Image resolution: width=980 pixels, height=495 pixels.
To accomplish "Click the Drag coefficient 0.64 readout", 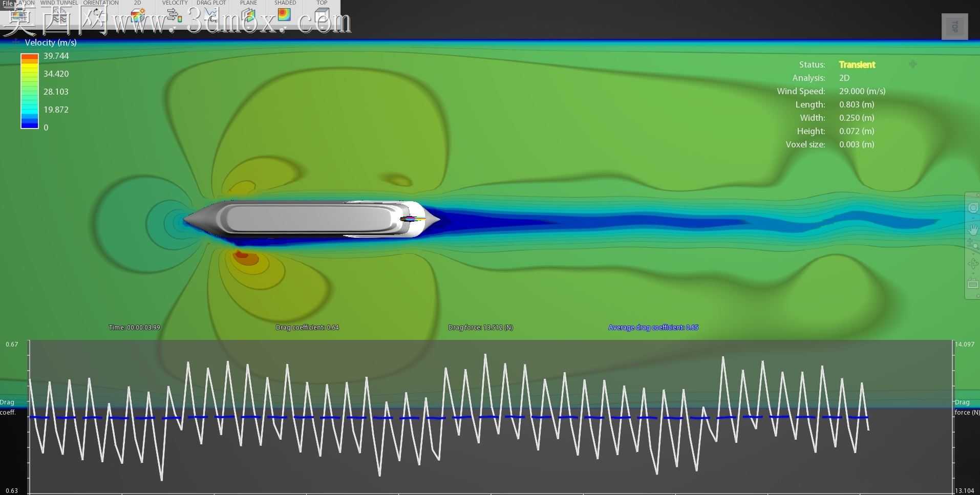I will [307, 328].
